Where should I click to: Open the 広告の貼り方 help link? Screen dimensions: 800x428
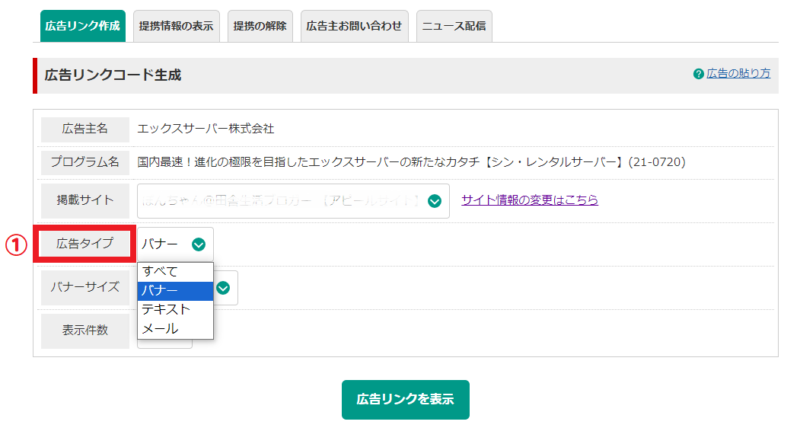click(738, 74)
